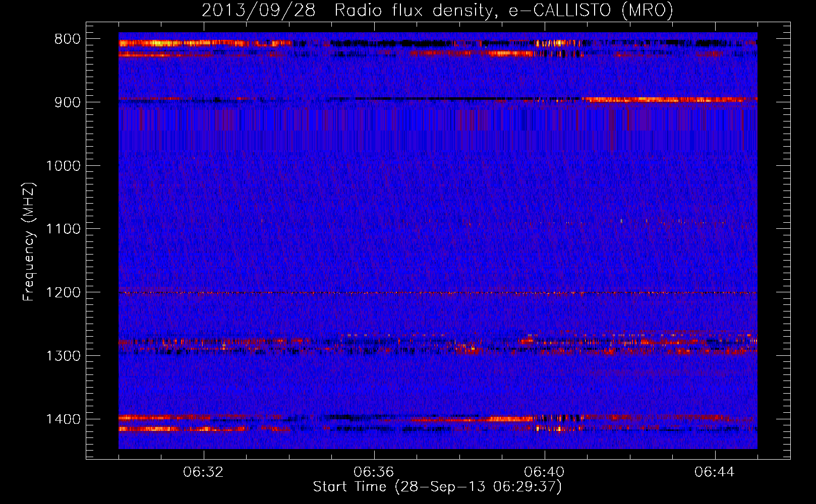Select the 1300 frequency tick label
The image size is (816, 504).
click(63, 356)
